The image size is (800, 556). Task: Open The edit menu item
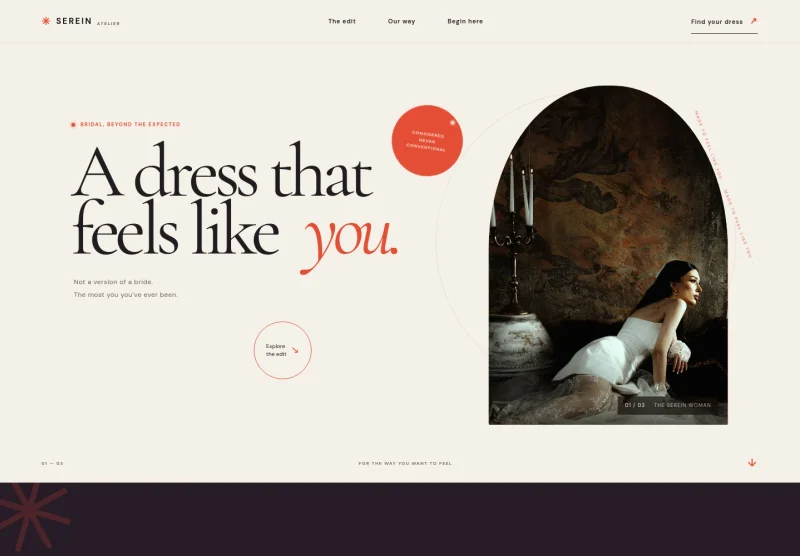click(342, 21)
